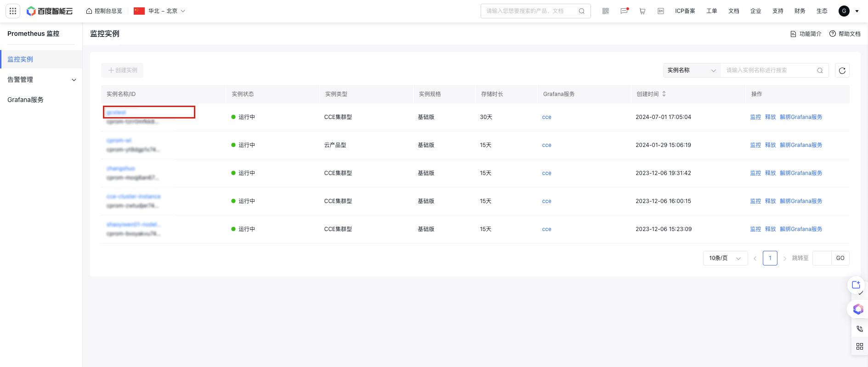Open cce Grafana link for 19:31:42 instance
Screen dimensions: 868x367
[546, 173]
